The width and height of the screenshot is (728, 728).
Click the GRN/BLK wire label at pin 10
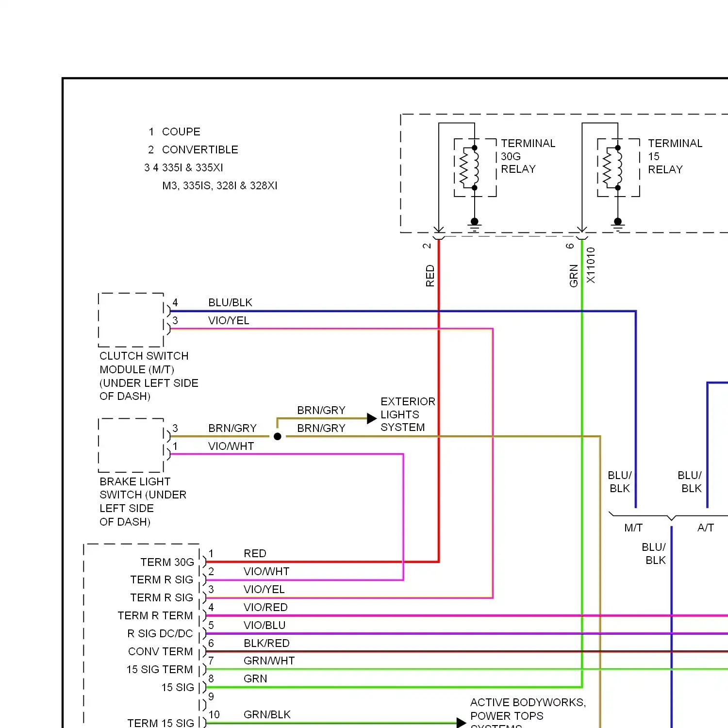click(x=267, y=714)
